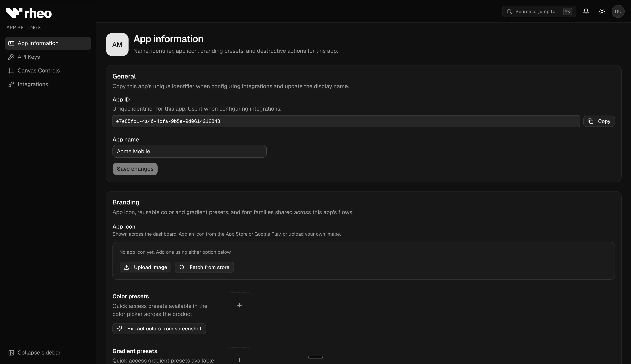Click the copy icon in the Copy button
This screenshot has width=631, height=364.
(x=590, y=121)
